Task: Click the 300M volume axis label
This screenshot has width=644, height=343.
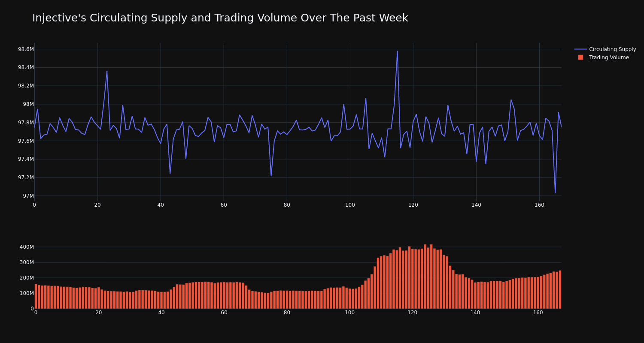Action: tap(27, 262)
